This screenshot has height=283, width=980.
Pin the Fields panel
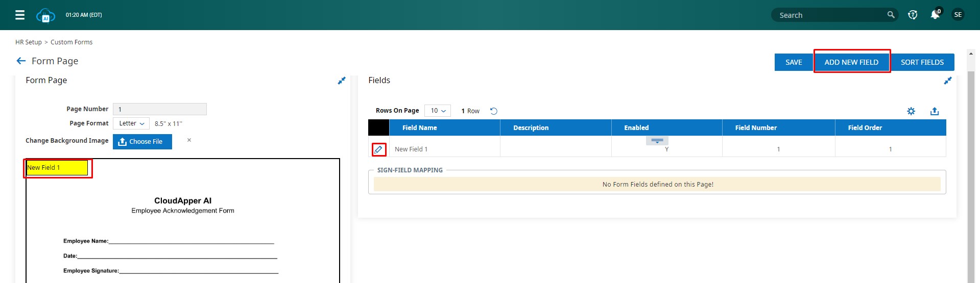948,81
